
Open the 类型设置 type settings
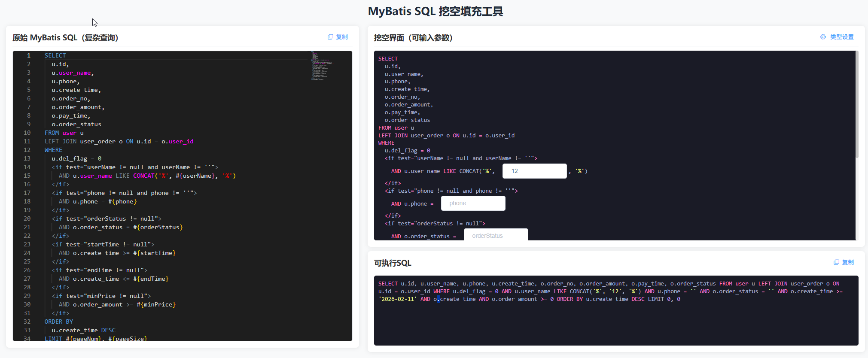pos(837,37)
